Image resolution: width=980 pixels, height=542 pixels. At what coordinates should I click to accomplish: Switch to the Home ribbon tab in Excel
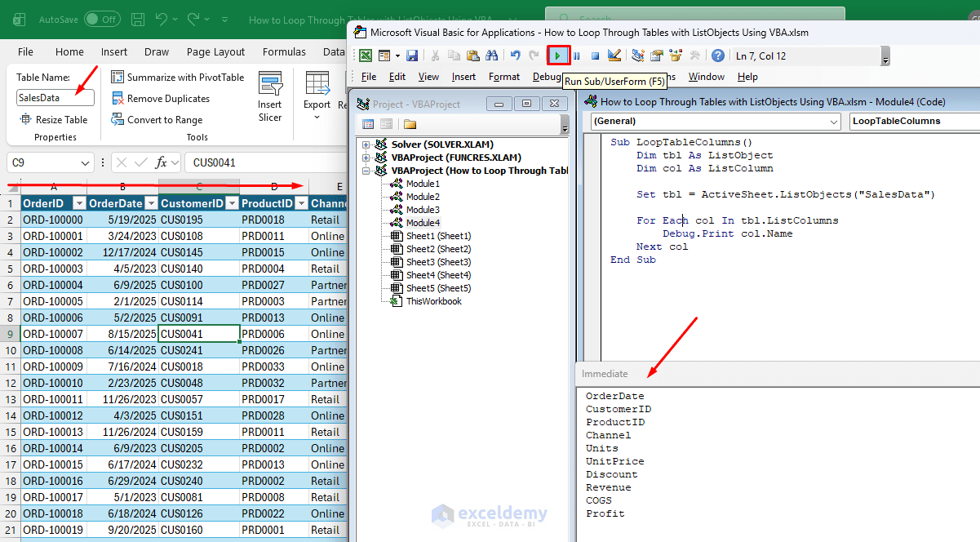(x=69, y=51)
